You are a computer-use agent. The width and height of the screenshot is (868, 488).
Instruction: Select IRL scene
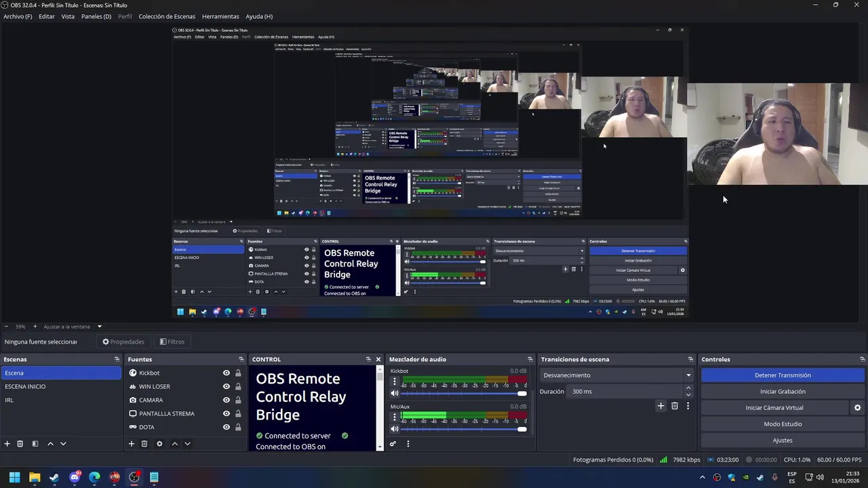pos(61,400)
